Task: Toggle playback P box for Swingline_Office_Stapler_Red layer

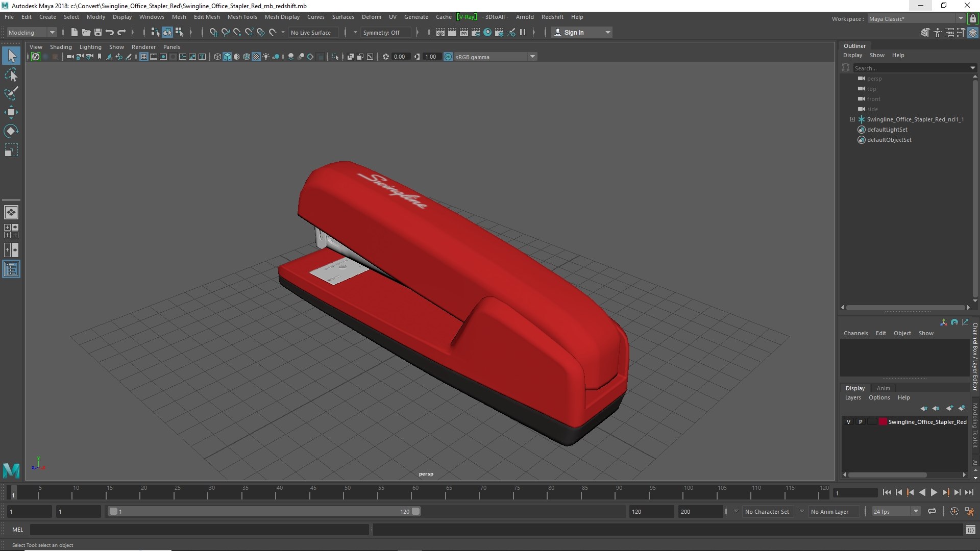Action: 861,422
